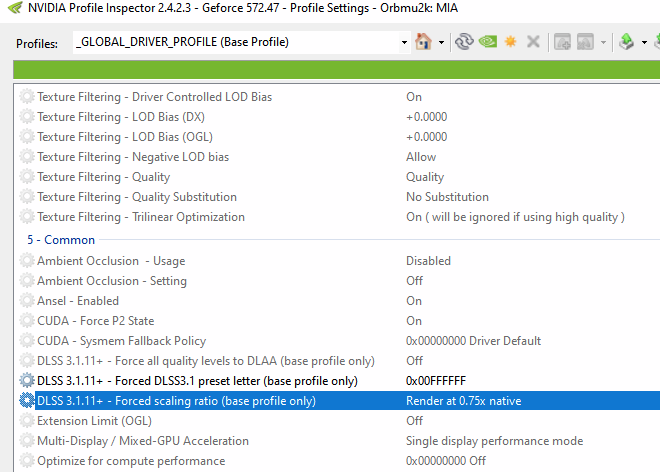This screenshot has width=660, height=472.
Task: Click the 'Single display performance mode' value
Action: [495, 441]
